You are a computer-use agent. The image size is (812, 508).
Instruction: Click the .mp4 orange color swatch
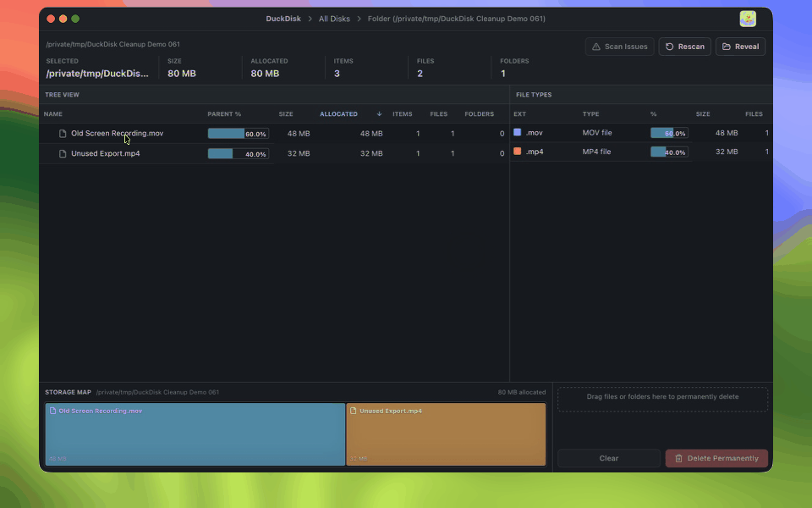(517, 151)
